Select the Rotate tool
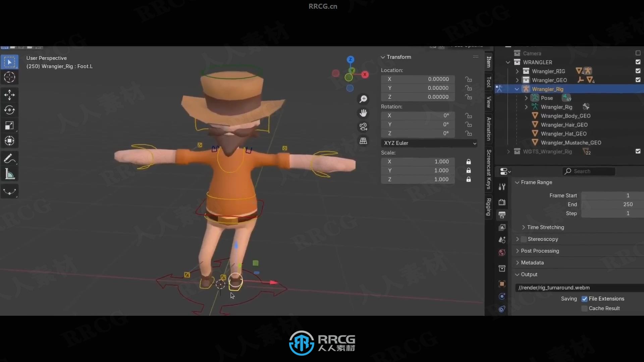This screenshot has width=644, height=362. [x=9, y=110]
